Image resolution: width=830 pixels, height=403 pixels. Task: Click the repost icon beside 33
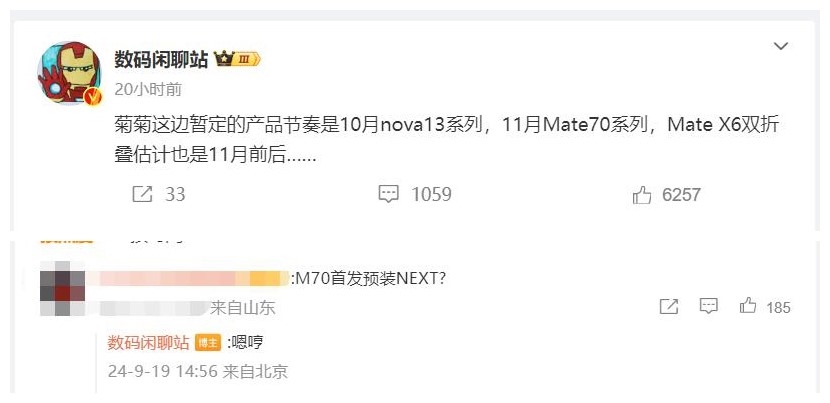point(142,194)
